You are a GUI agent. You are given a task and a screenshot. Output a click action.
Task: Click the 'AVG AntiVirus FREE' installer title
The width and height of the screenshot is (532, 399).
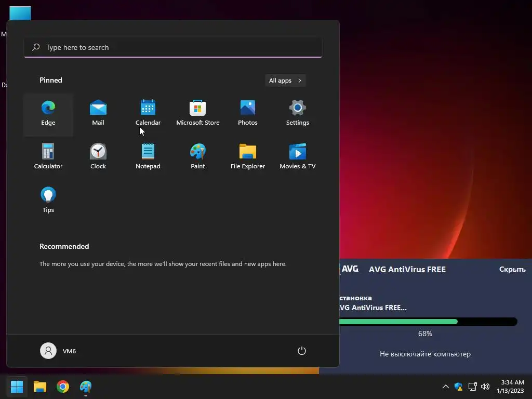click(407, 270)
